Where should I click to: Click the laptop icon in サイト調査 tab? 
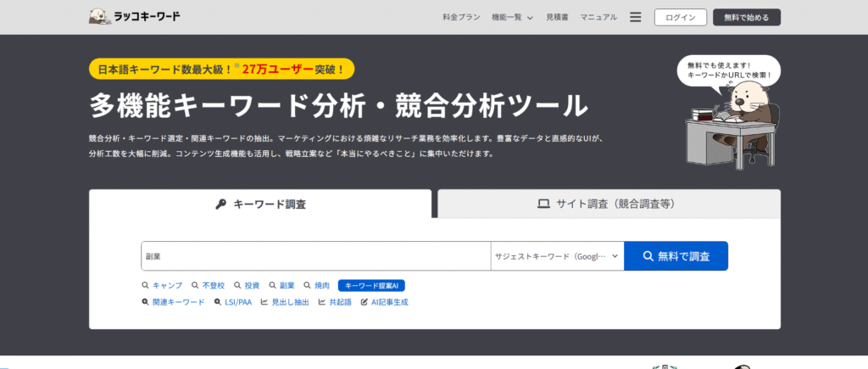pos(543,204)
